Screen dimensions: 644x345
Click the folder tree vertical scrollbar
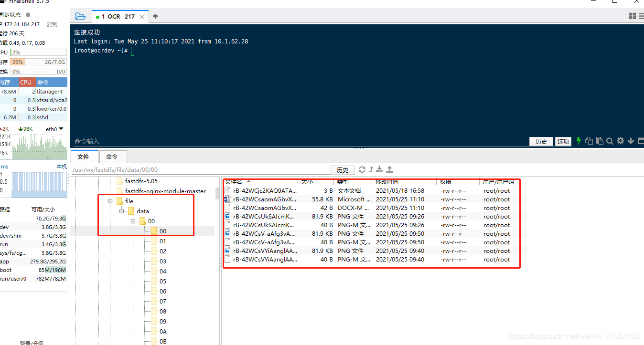click(x=217, y=193)
